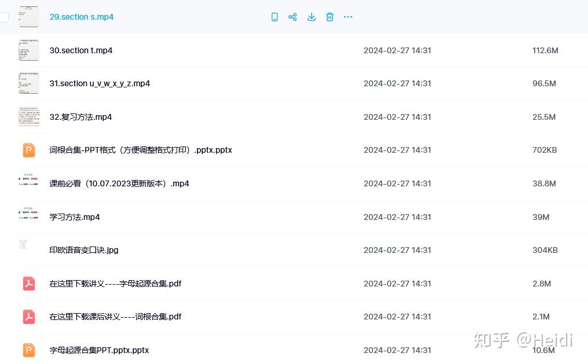Click the 39M size value
Viewport: 588px width, 364px height.
pyautogui.click(x=540, y=217)
